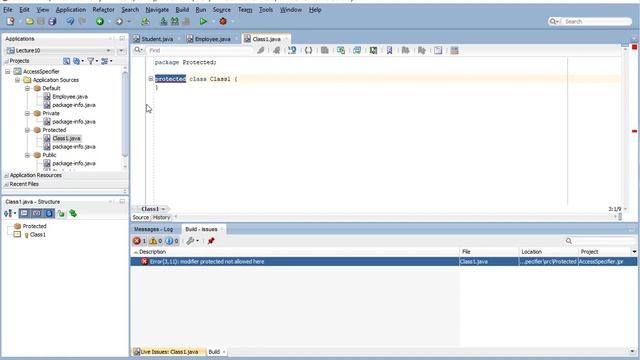The height and width of the screenshot is (360, 640).
Task: Toggle show methods button in Structure panel
Action: point(24,213)
